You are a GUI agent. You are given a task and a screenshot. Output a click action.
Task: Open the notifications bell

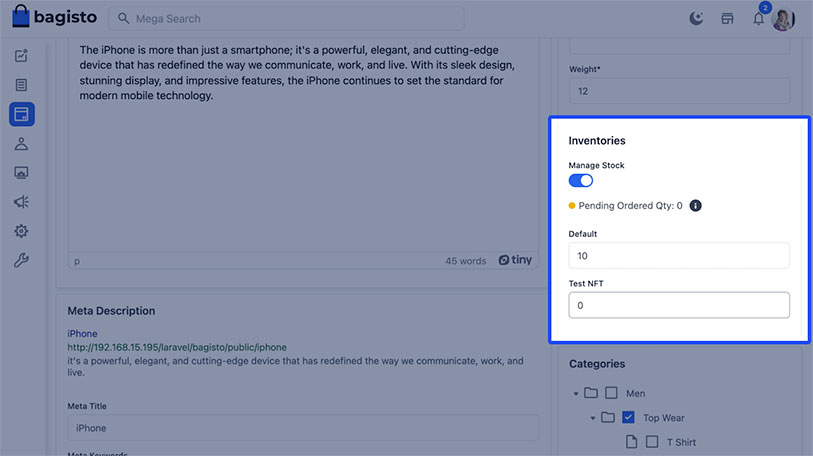click(759, 19)
